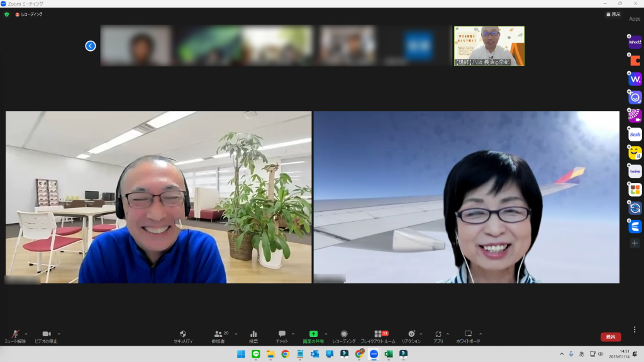The width and height of the screenshot is (644, 362).
Task: Open the Sesh app in sidebar
Action: click(x=635, y=134)
